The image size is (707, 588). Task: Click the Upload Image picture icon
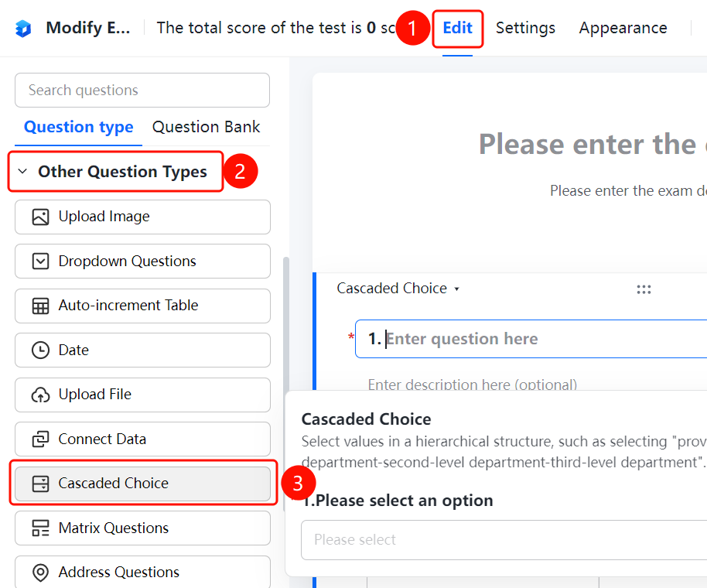40,217
